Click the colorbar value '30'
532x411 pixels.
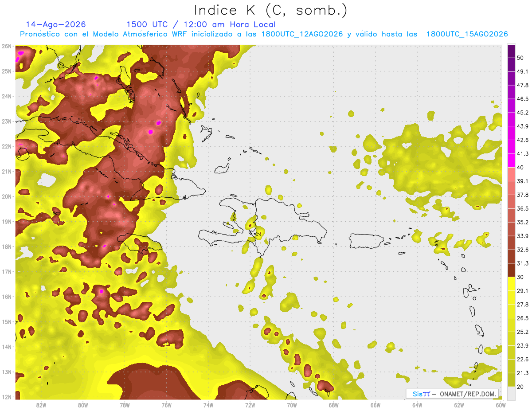tap(521, 277)
